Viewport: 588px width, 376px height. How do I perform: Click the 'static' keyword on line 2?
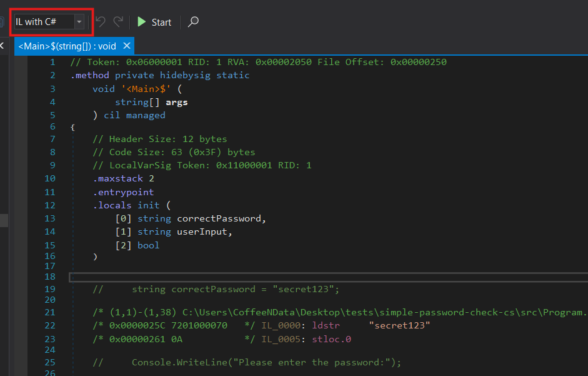(x=233, y=75)
